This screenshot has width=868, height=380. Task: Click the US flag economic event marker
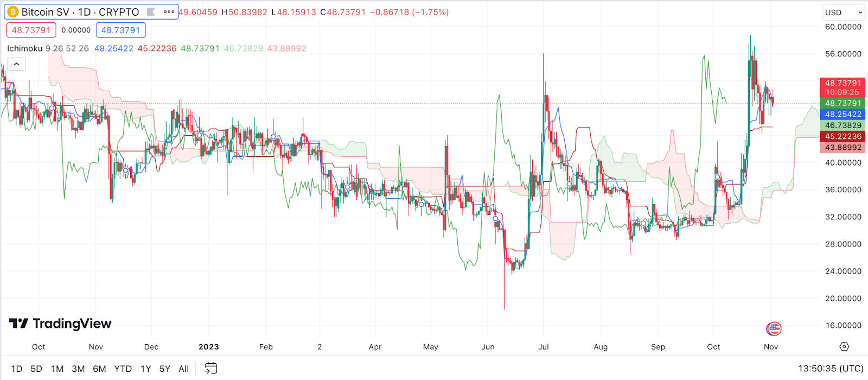click(x=774, y=328)
